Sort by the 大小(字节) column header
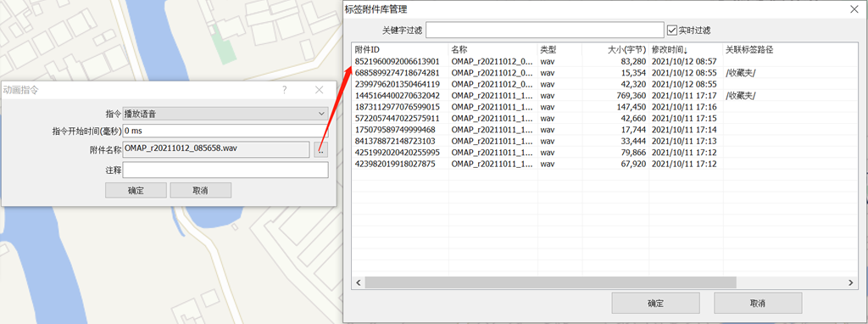 pos(615,50)
